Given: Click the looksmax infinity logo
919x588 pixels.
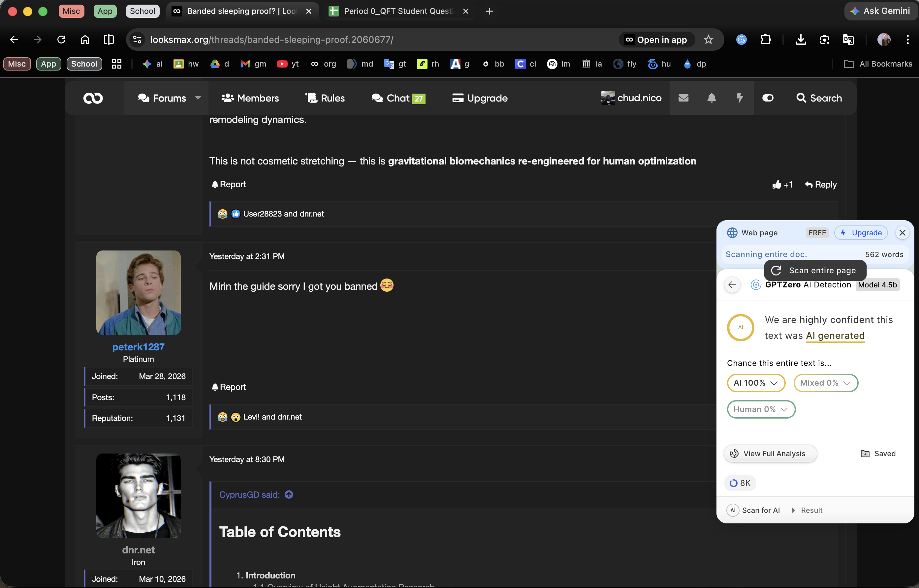Looking at the screenshot, I should [93, 98].
